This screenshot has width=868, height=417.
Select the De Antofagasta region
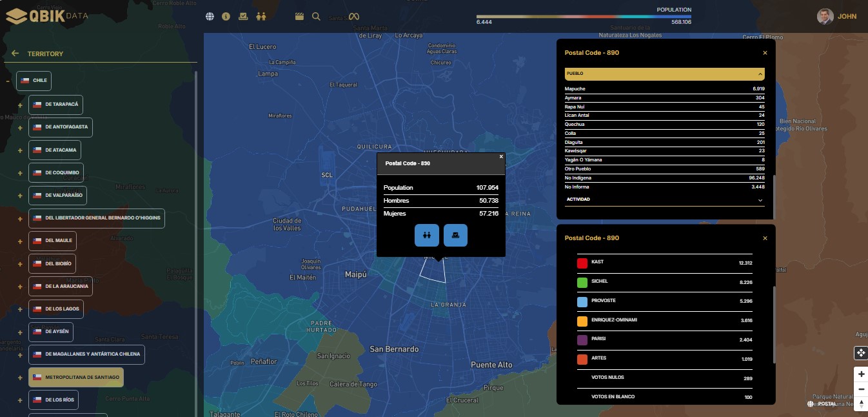(61, 127)
